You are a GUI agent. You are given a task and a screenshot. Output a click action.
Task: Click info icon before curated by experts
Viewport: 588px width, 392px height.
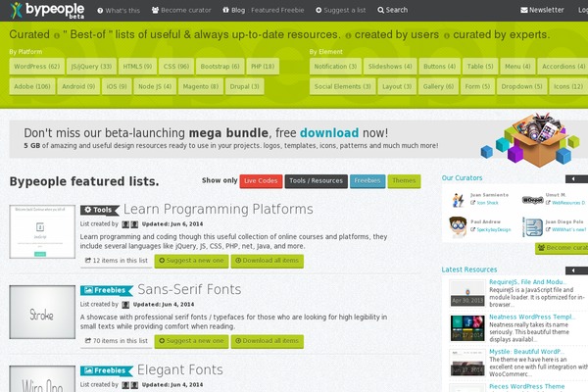447,35
